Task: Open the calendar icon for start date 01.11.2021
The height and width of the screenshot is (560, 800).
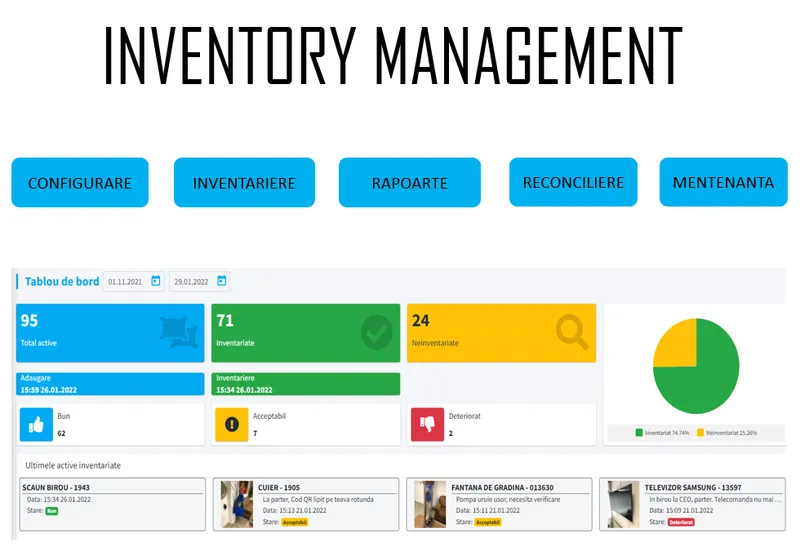Action: [x=156, y=281]
